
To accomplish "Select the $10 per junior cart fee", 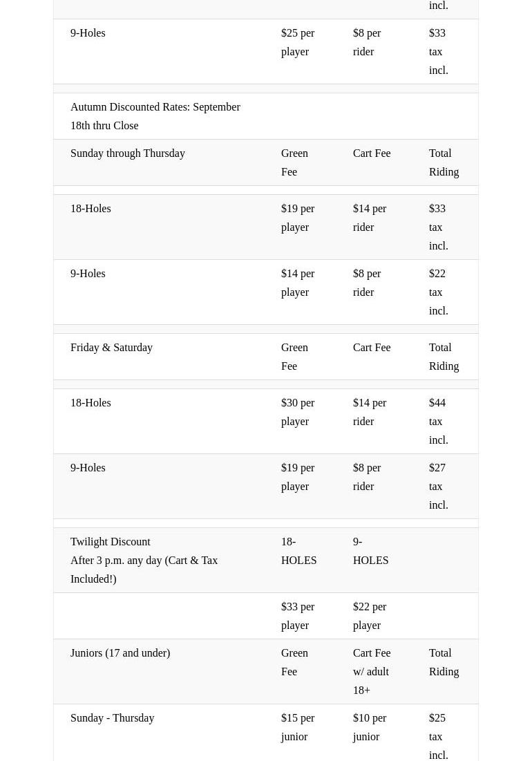I will tap(370, 727).
